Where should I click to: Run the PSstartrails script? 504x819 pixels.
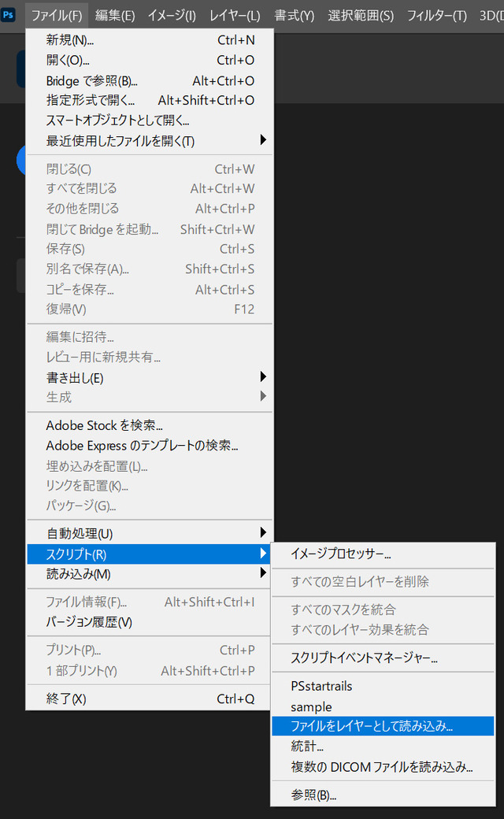tap(383, 686)
